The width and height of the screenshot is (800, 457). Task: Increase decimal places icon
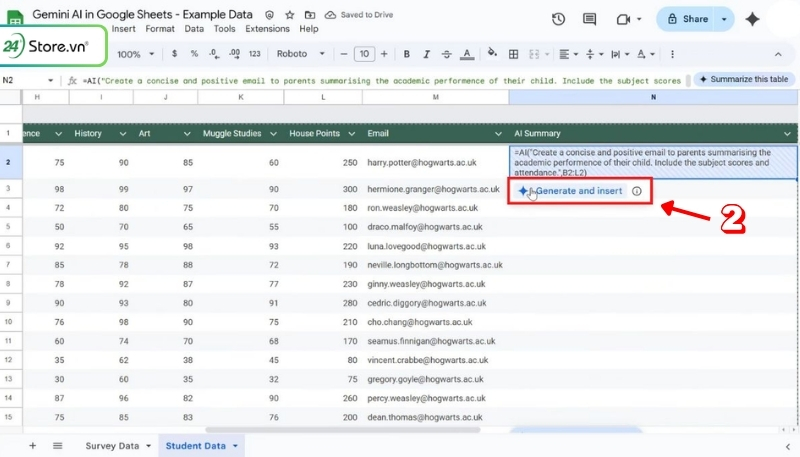coord(234,54)
